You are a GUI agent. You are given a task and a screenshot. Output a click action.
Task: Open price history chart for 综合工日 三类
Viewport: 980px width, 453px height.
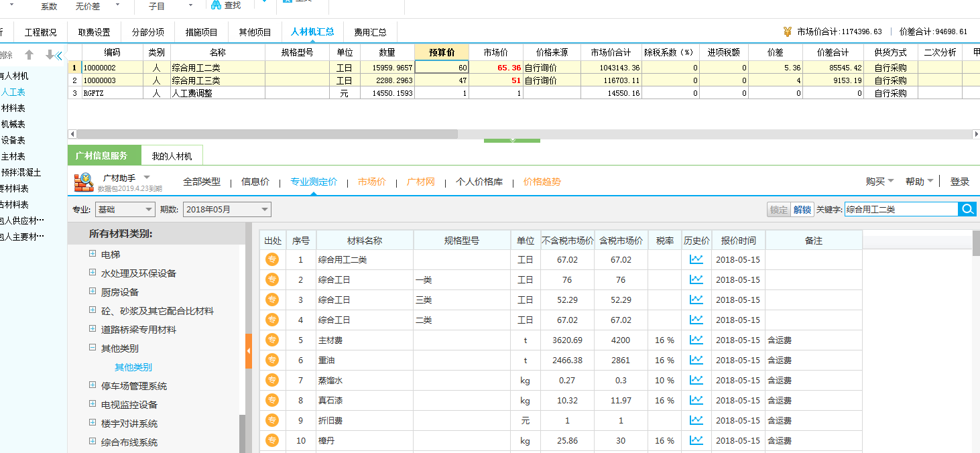696,300
